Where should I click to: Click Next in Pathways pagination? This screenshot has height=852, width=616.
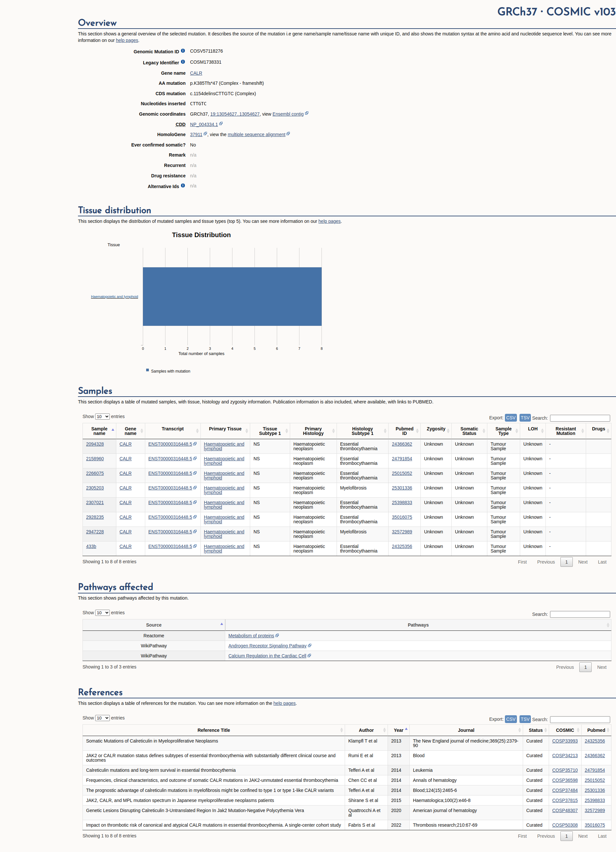[602, 667]
